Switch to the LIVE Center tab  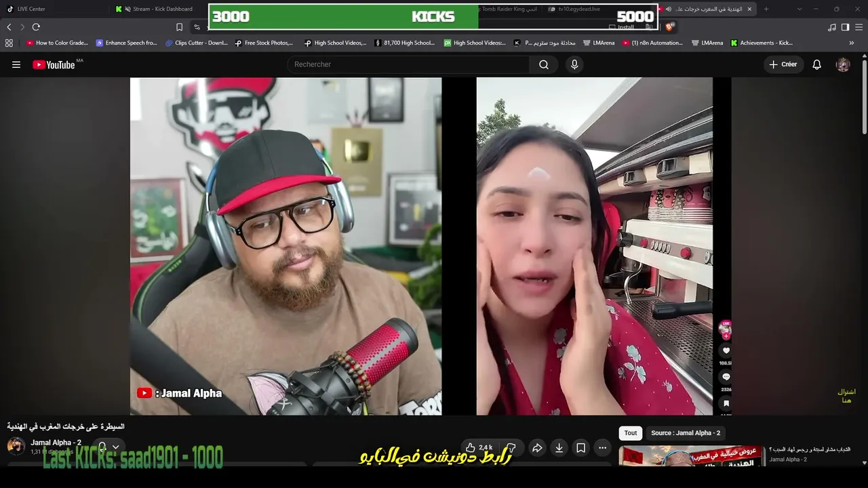54,9
